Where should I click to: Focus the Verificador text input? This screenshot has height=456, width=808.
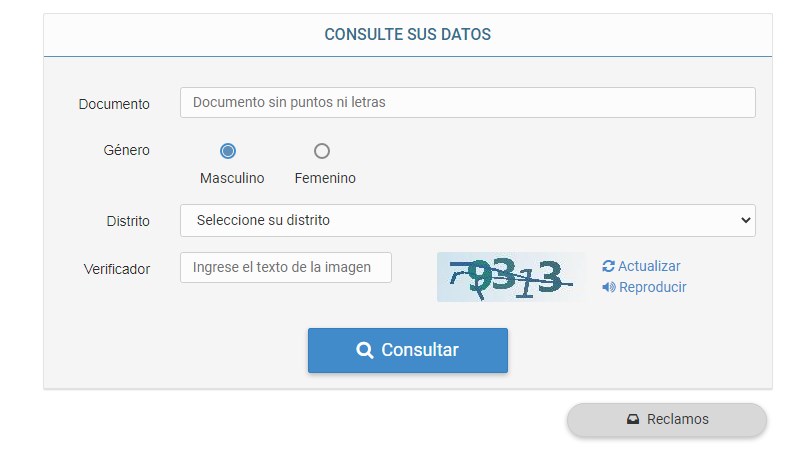[286, 267]
